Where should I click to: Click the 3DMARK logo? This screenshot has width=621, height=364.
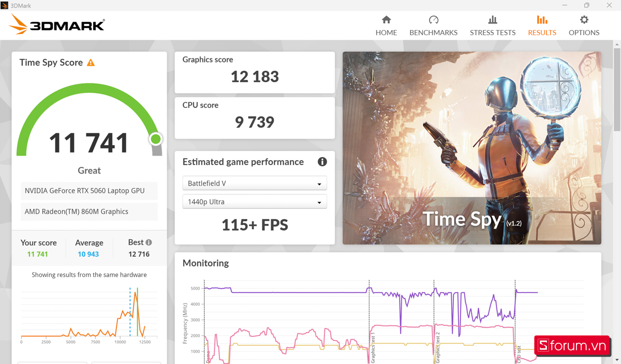tap(57, 24)
